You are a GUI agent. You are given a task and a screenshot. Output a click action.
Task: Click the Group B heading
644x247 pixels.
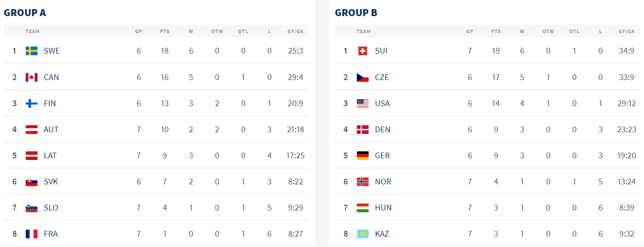click(x=356, y=13)
